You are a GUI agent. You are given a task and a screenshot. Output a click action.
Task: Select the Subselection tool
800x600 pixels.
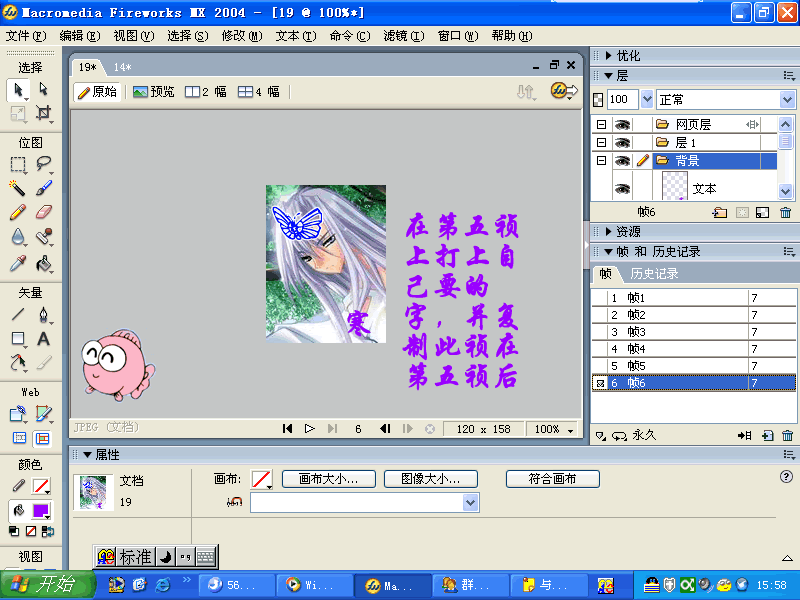coord(43,89)
